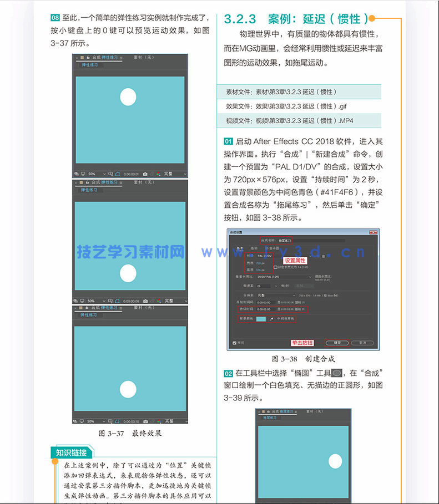This screenshot has height=504, width=439.
Task: Switch to the 基本 tab in the dialog
Action: (x=240, y=248)
